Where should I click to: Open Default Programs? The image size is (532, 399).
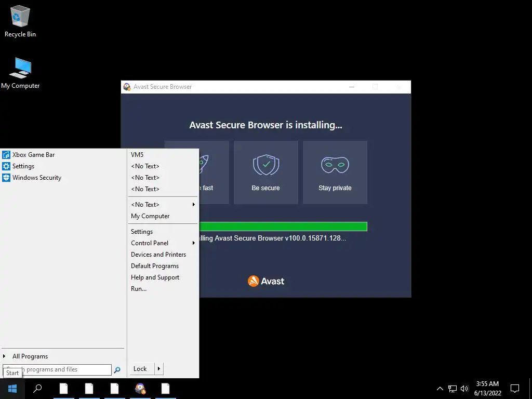tap(155, 266)
